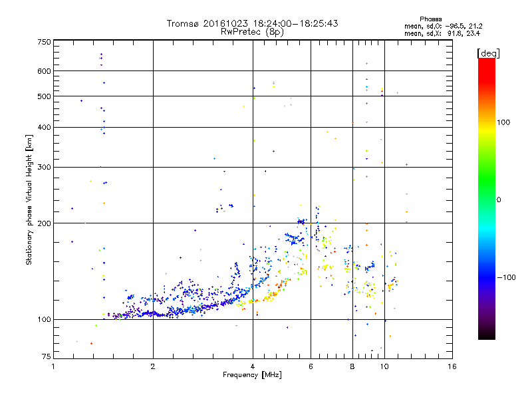Click the y-axis tick label '200'

coord(44,223)
